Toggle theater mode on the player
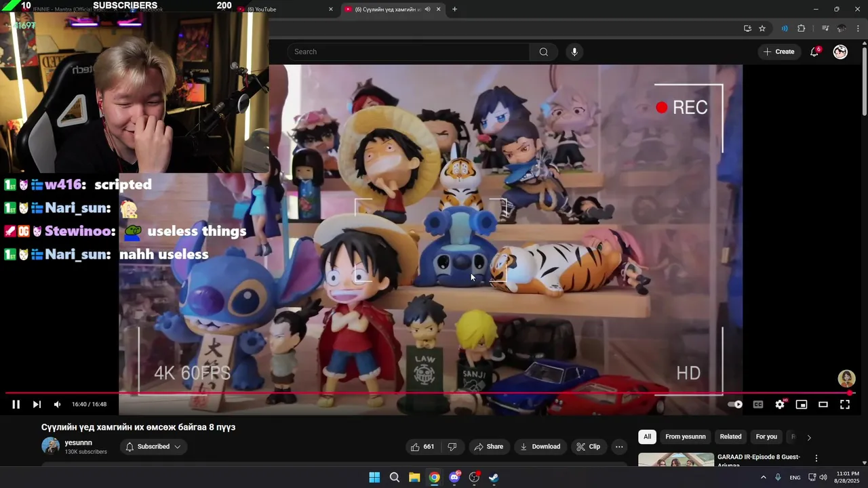 click(x=823, y=405)
